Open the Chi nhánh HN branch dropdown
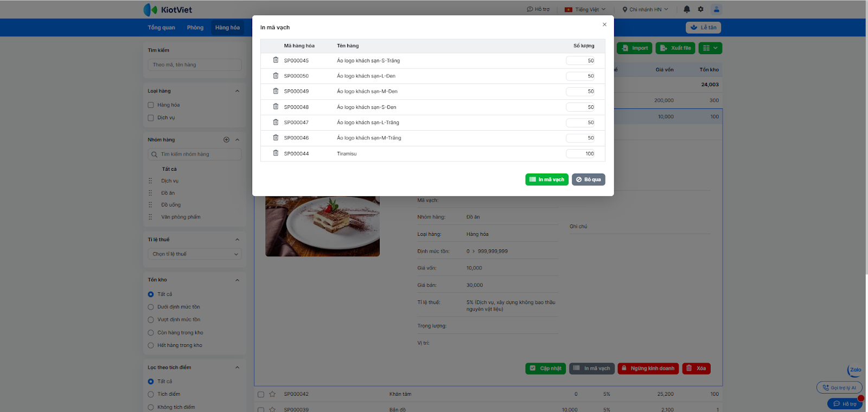This screenshot has height=412, width=868. [645, 9]
